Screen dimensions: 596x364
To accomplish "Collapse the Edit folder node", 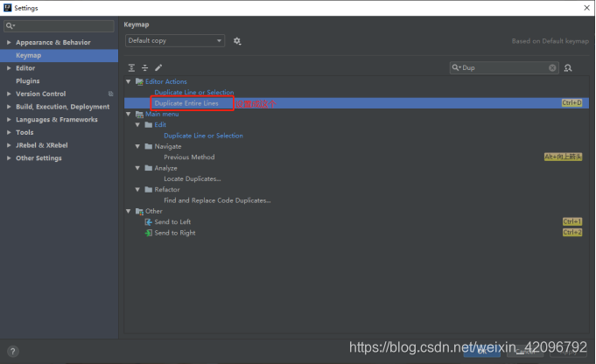I will [137, 124].
